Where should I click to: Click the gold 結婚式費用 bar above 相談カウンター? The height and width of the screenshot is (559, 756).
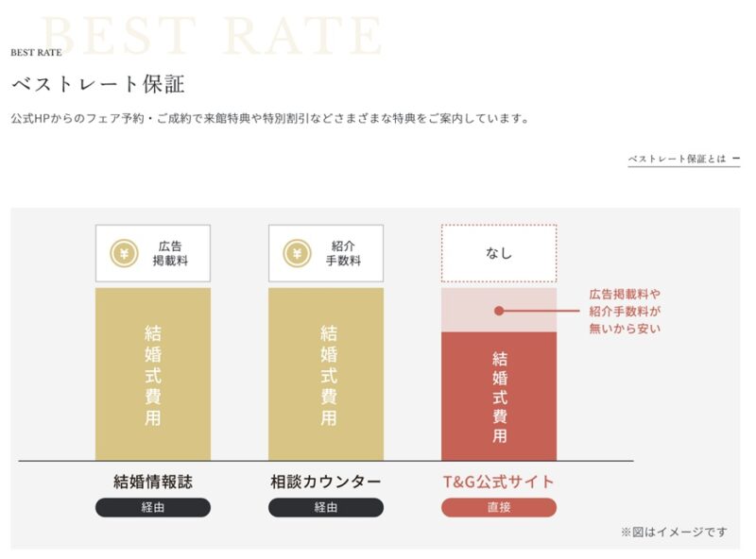pos(326,375)
